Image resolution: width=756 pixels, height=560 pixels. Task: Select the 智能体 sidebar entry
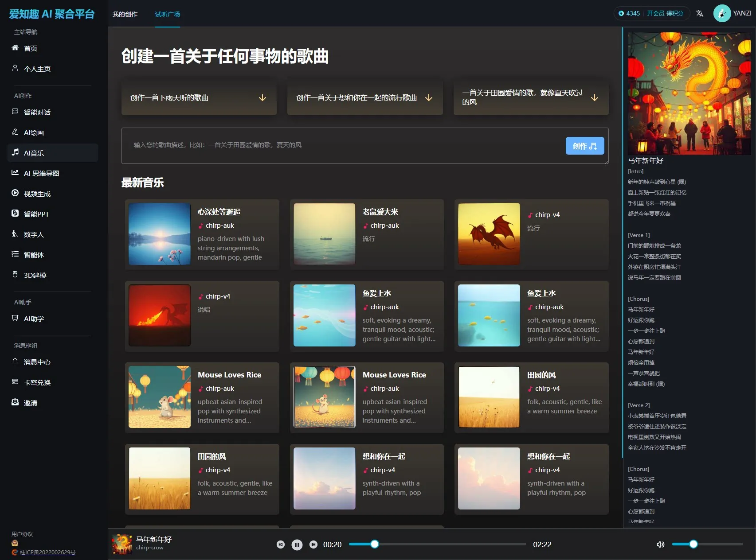tap(35, 255)
